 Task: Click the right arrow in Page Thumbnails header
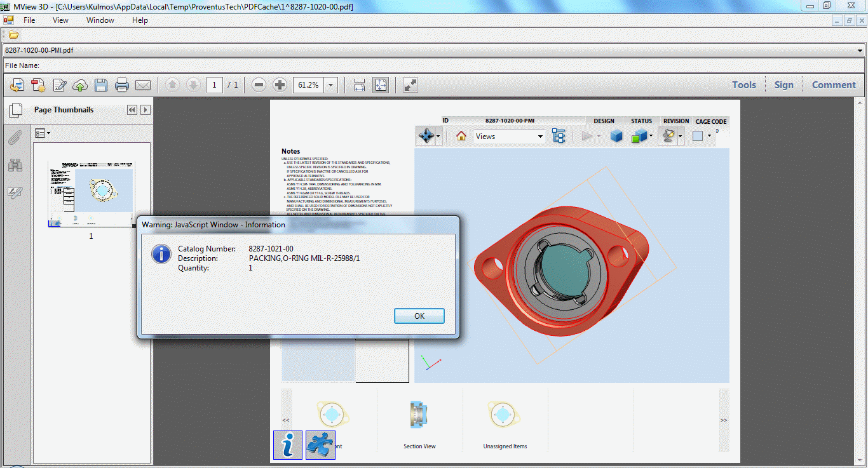point(146,110)
